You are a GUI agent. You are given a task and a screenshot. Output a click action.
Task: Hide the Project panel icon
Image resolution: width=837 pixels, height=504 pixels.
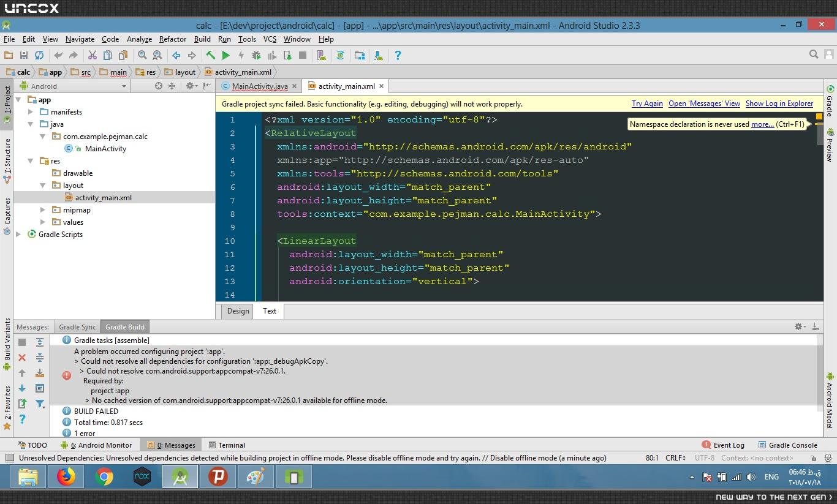(207, 86)
